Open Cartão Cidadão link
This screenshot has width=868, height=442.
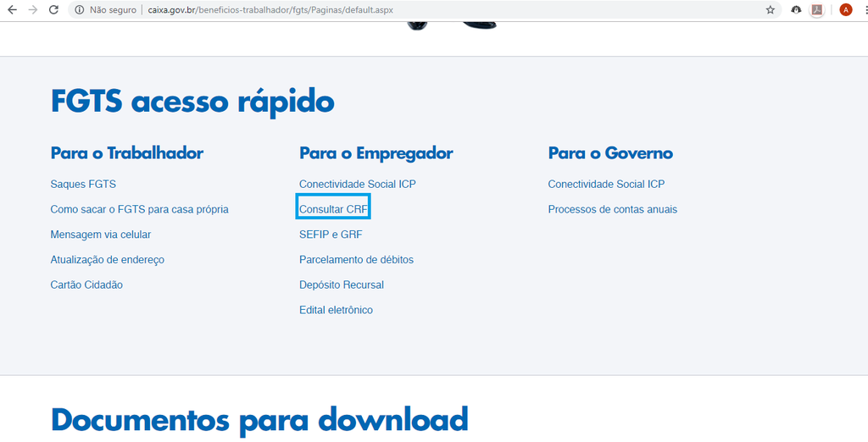click(86, 285)
